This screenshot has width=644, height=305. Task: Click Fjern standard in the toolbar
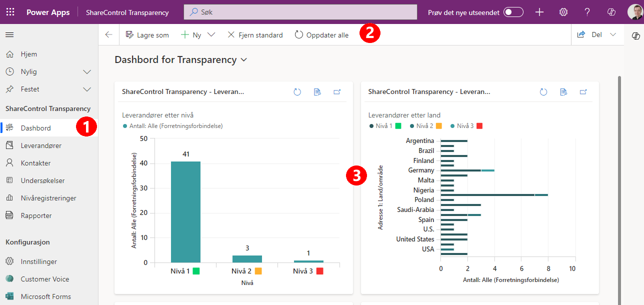click(255, 35)
